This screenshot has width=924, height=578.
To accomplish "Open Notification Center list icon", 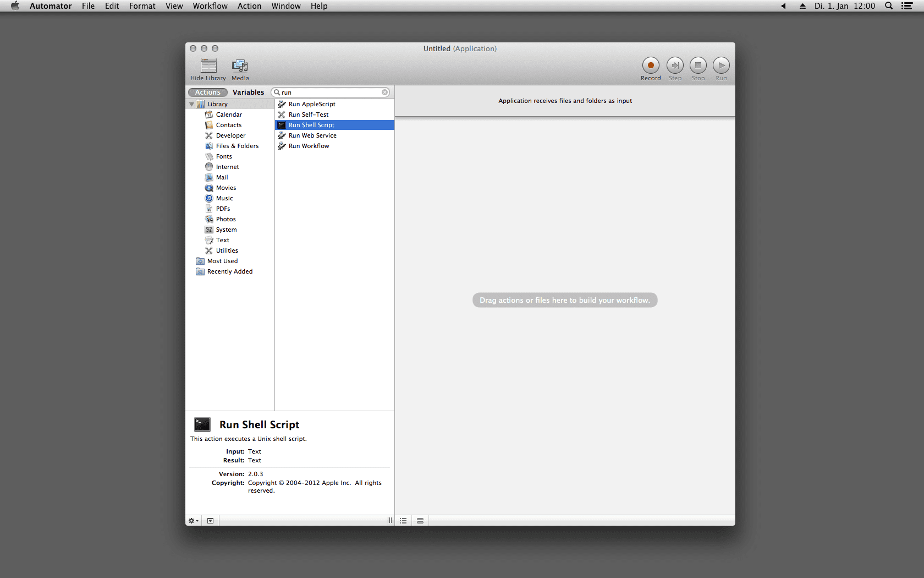I will tap(907, 6).
